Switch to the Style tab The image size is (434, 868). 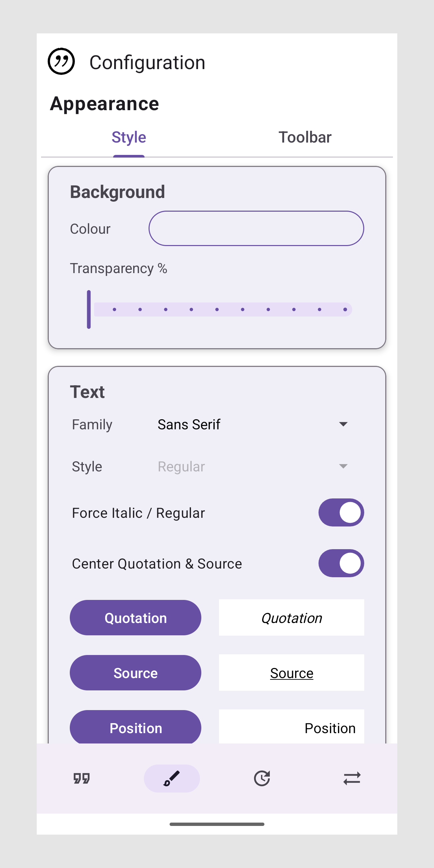tap(129, 138)
